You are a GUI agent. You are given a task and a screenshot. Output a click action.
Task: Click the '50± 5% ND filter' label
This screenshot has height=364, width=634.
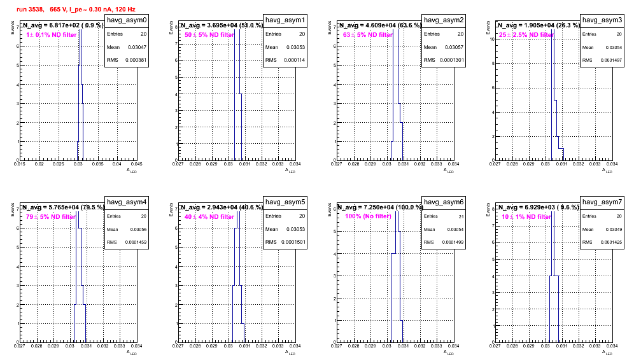coord(209,35)
